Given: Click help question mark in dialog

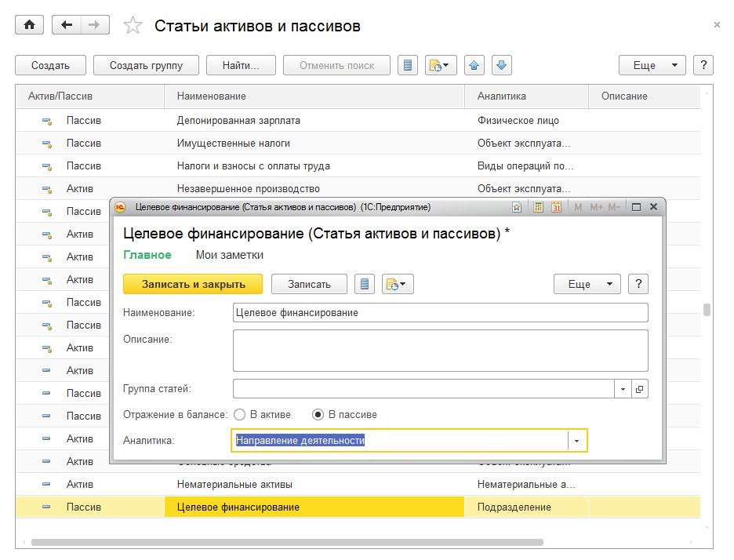Looking at the screenshot, I should tap(639, 284).
